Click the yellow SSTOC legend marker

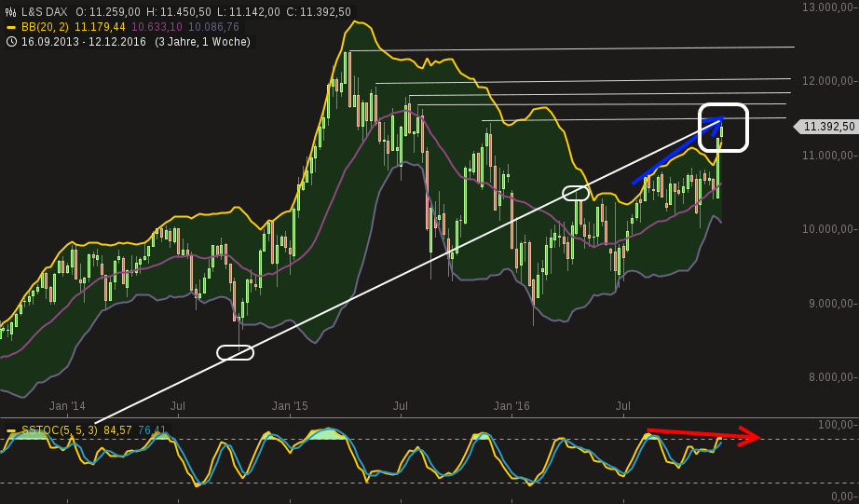pos(11,430)
